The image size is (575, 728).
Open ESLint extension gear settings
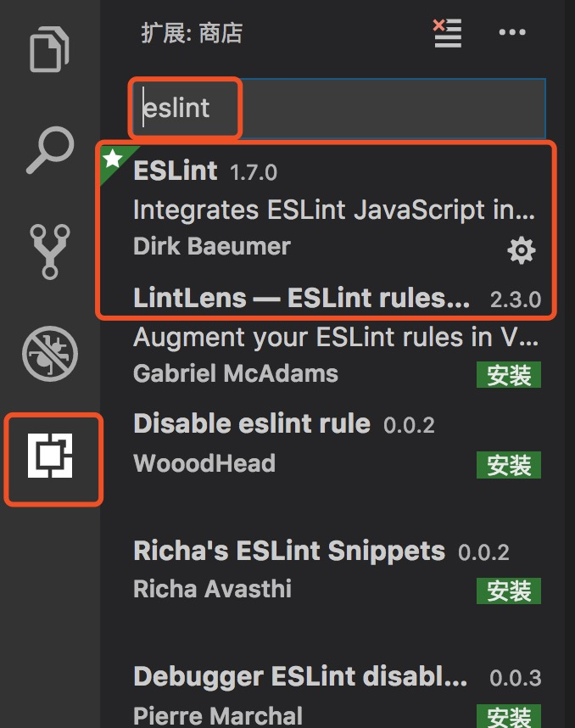pyautogui.click(x=521, y=250)
